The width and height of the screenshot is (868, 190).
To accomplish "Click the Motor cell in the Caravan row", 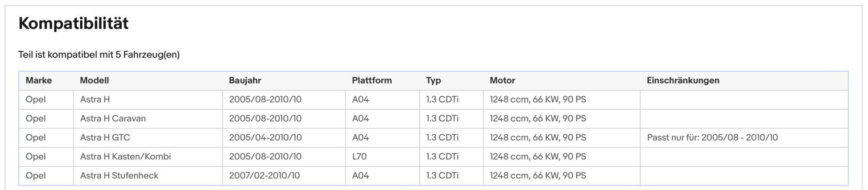I will [x=562, y=119].
